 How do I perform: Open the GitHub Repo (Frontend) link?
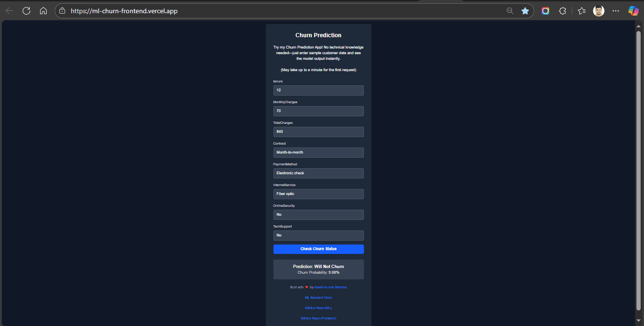pos(318,318)
